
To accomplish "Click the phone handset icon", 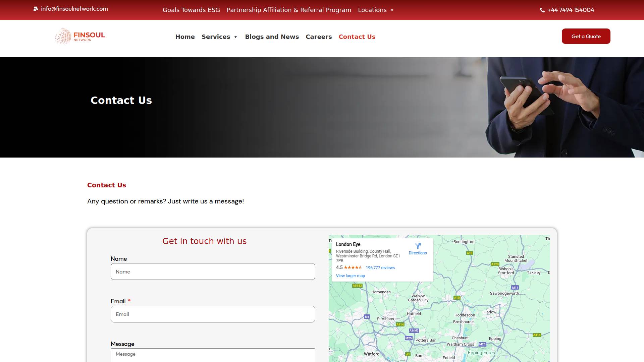I will (542, 10).
